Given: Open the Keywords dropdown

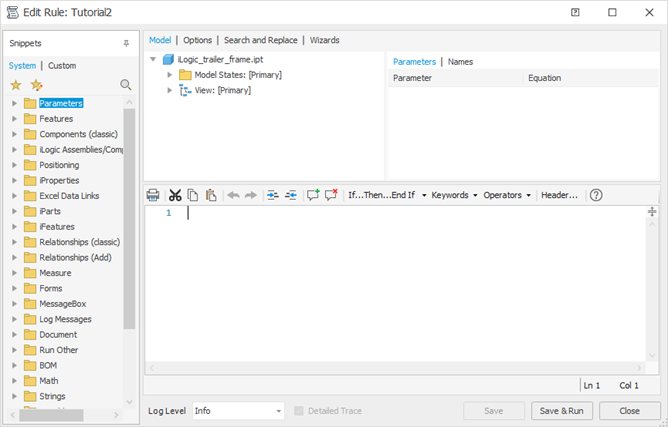Looking at the screenshot, I should point(454,195).
